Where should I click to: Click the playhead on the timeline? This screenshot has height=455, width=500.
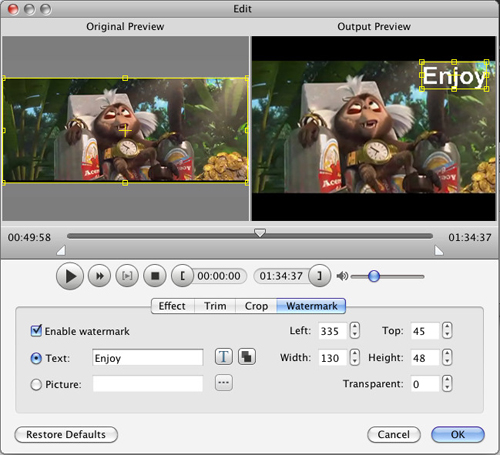pyautogui.click(x=260, y=233)
